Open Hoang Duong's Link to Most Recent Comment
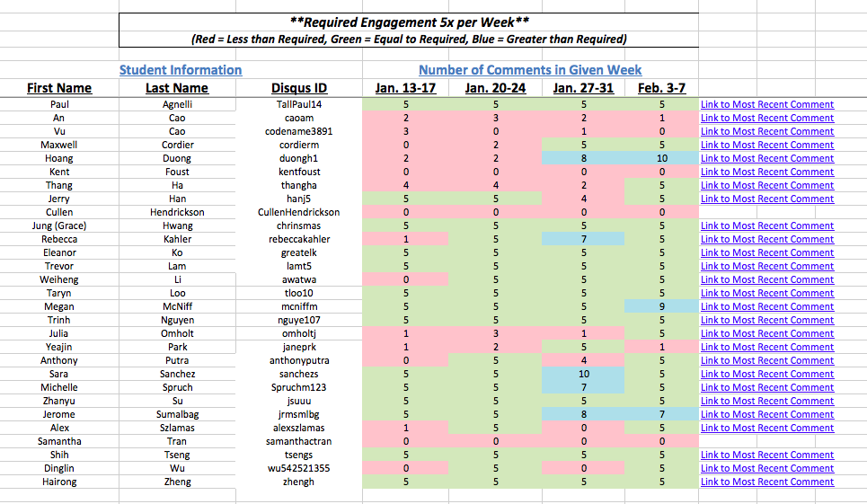 click(x=767, y=158)
